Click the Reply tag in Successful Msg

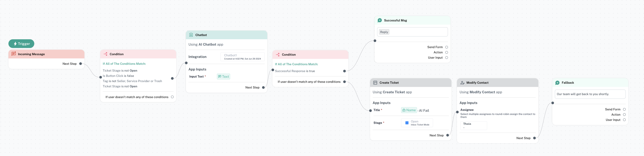(x=384, y=32)
